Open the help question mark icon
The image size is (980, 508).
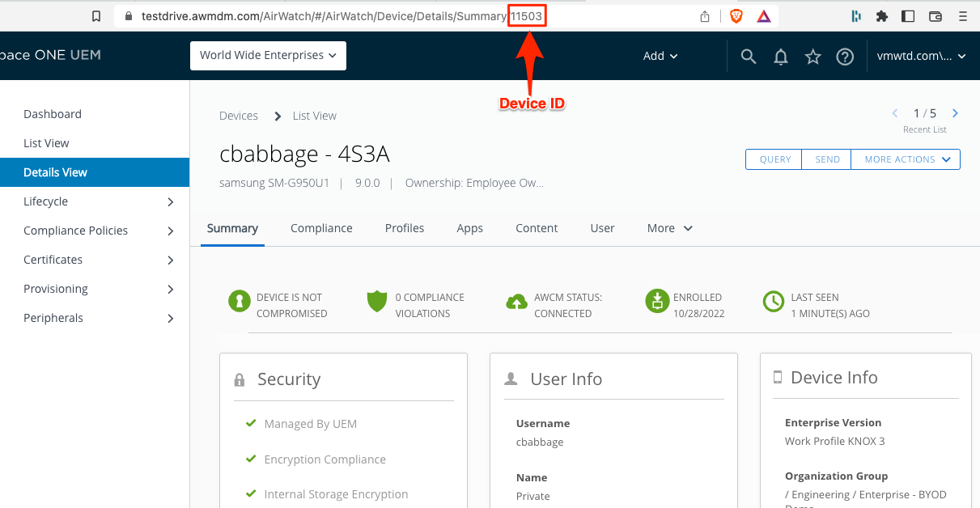tap(845, 57)
